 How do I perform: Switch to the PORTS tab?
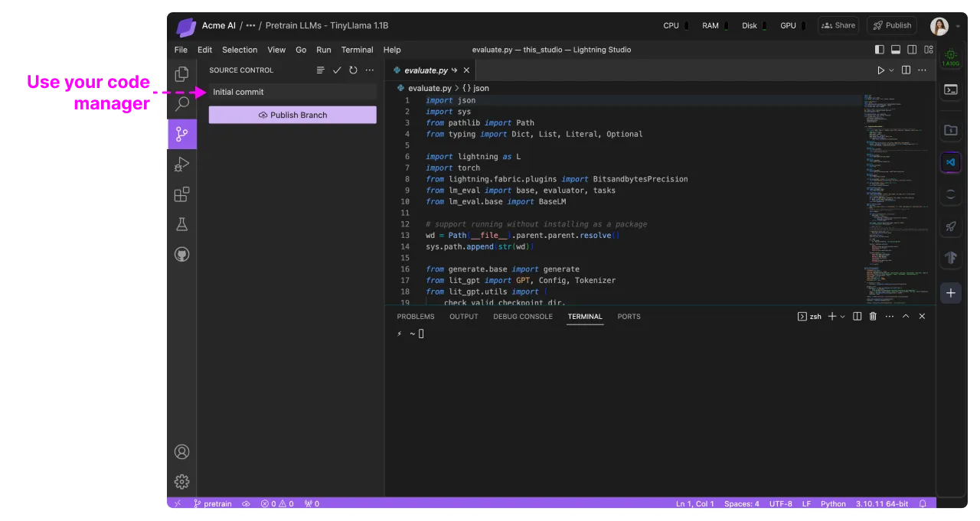click(x=629, y=317)
